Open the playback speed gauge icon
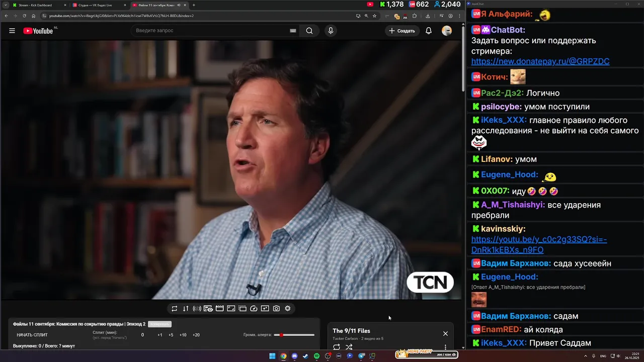The width and height of the screenshot is (644, 362). [x=254, y=308]
